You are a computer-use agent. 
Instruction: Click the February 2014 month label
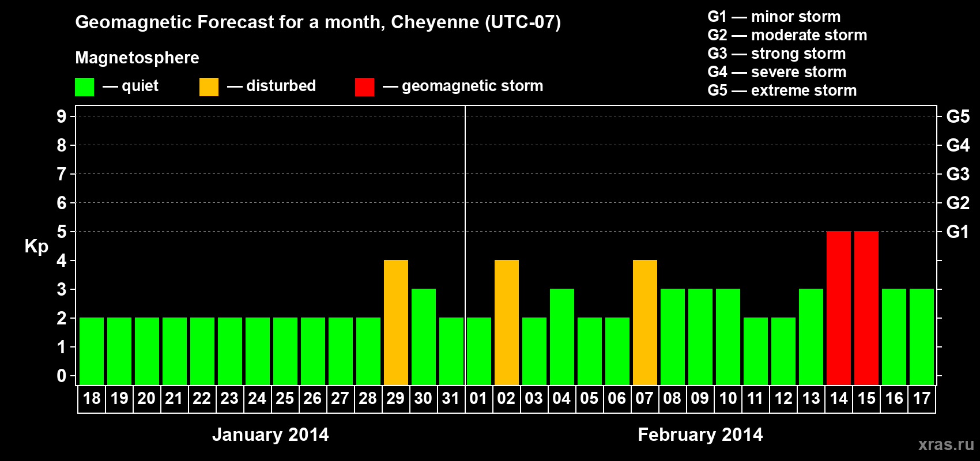tap(700, 434)
